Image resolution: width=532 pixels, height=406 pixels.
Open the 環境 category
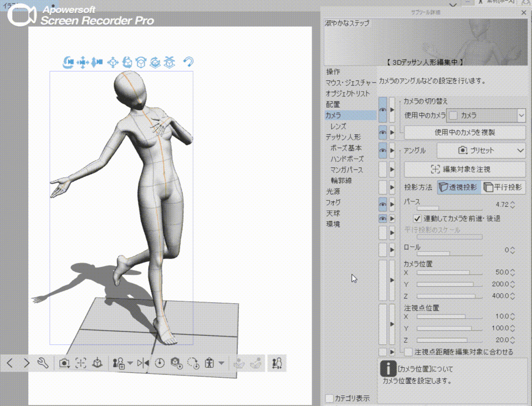coord(333,224)
